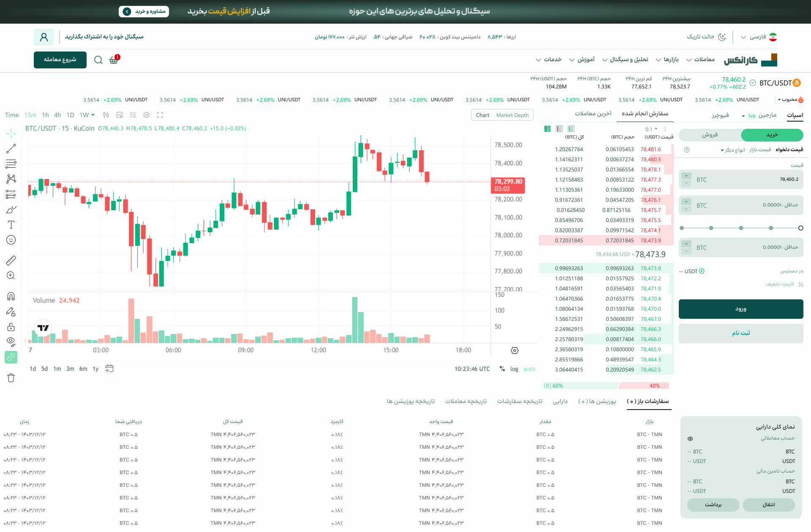
Task: Switch to اسپات tab
Action: point(795,115)
